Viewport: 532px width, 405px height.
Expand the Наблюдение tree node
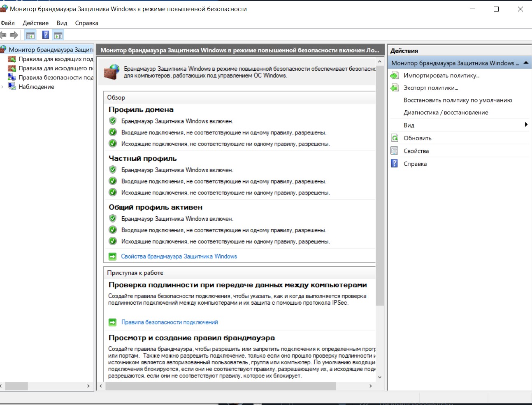click(x=2, y=87)
